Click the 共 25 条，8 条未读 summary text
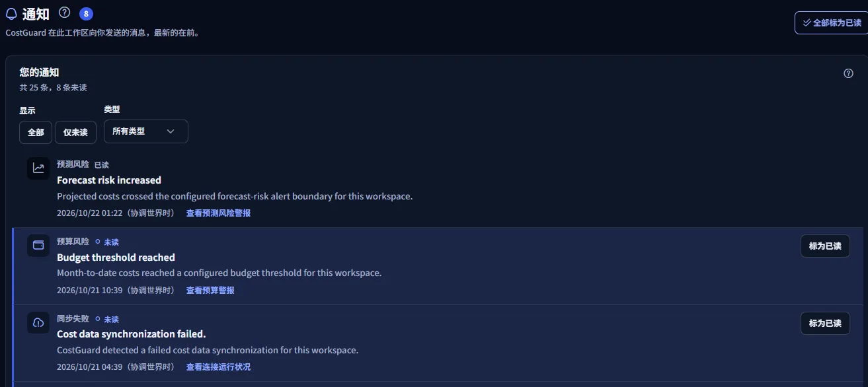The image size is (868, 387). click(x=53, y=87)
